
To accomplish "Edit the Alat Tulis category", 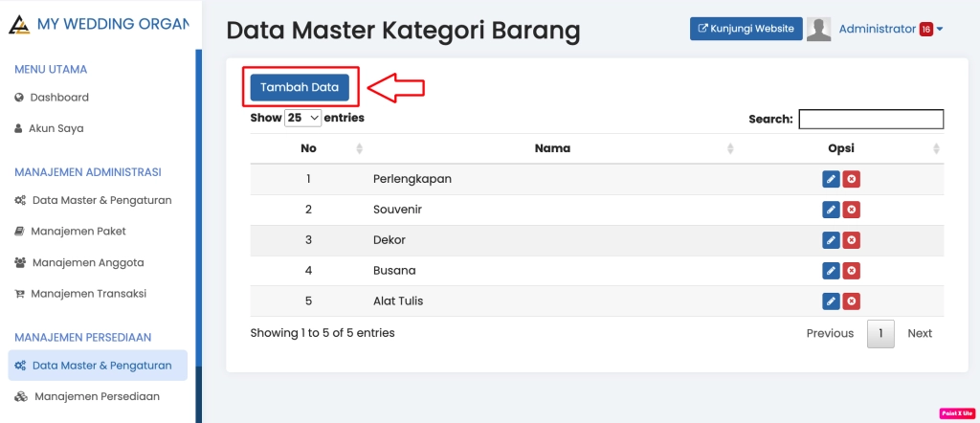I will [x=831, y=301].
